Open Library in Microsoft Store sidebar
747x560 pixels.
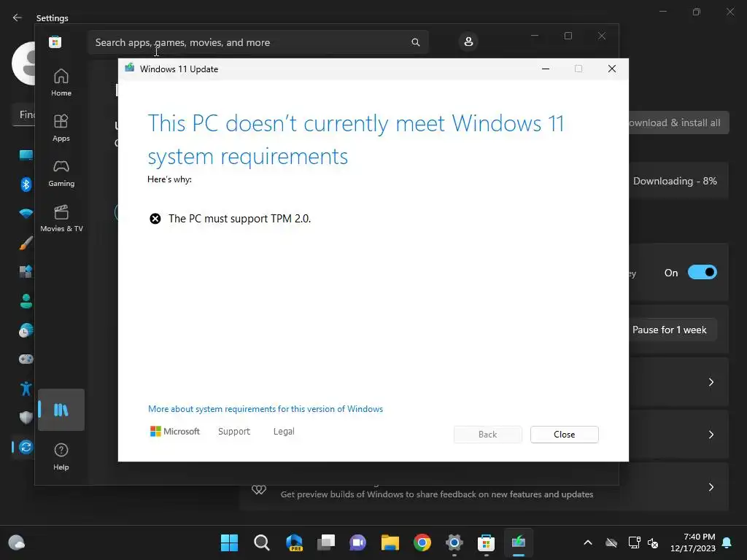pyautogui.click(x=61, y=410)
